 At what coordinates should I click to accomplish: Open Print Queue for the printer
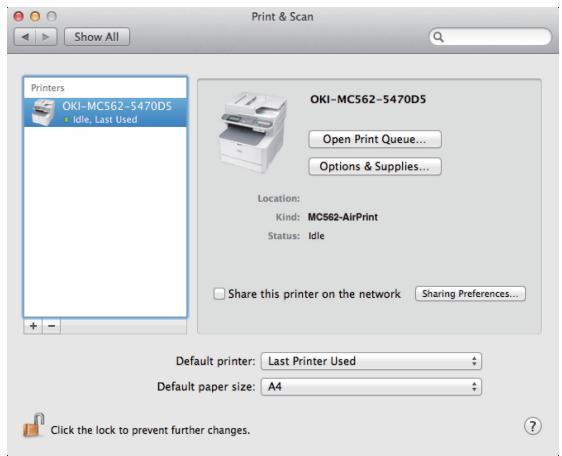pyautogui.click(x=375, y=139)
